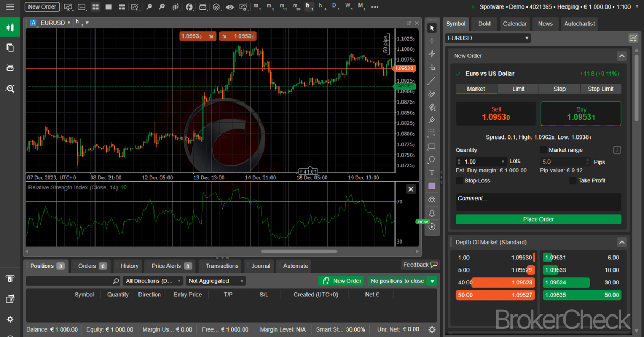Open the Not Aggregated dropdown

click(216, 281)
